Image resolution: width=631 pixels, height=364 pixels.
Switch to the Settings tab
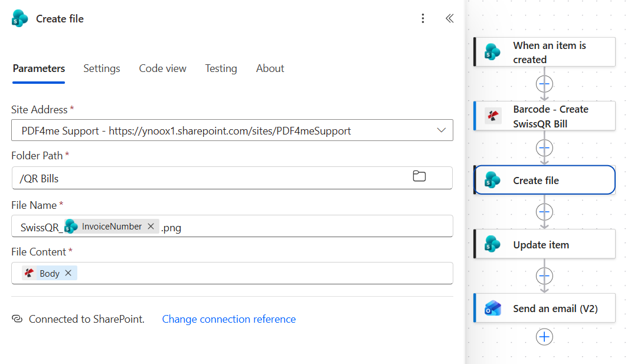(102, 68)
